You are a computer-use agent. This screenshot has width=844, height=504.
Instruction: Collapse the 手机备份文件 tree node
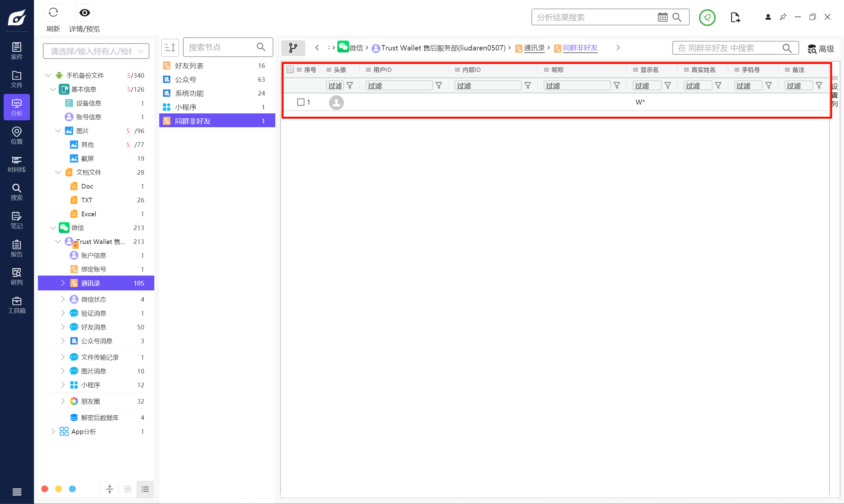point(48,75)
